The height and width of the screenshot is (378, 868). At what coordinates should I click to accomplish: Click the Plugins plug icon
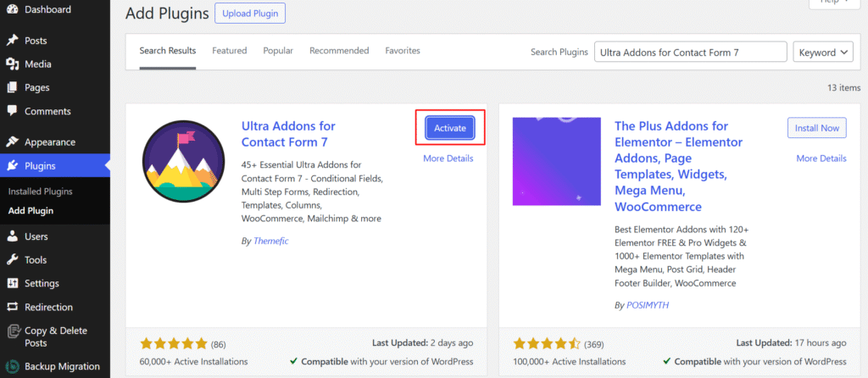12,165
